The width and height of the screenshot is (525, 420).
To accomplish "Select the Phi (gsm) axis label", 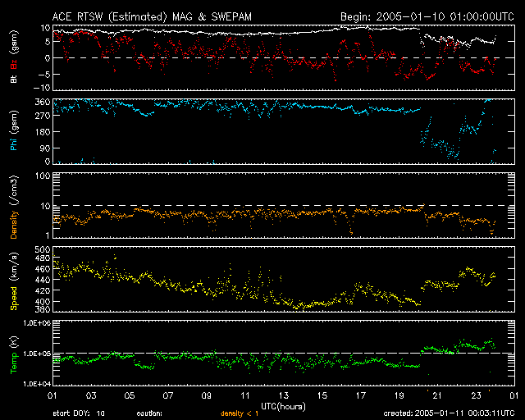I will pos(13,133).
